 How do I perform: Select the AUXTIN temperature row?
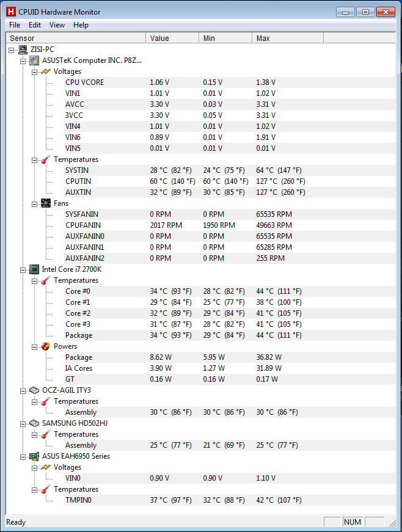coord(230,192)
